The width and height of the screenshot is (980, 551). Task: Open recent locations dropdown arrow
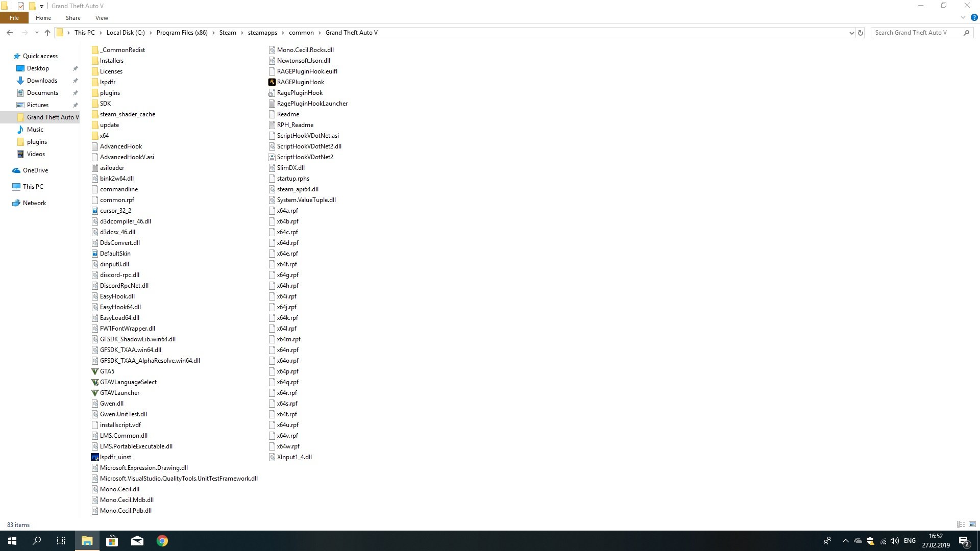pyautogui.click(x=37, y=33)
